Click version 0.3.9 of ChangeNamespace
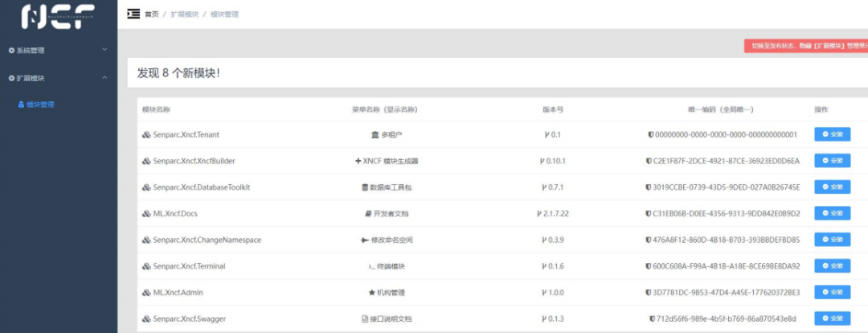This screenshot has height=333, width=868. (x=556, y=240)
